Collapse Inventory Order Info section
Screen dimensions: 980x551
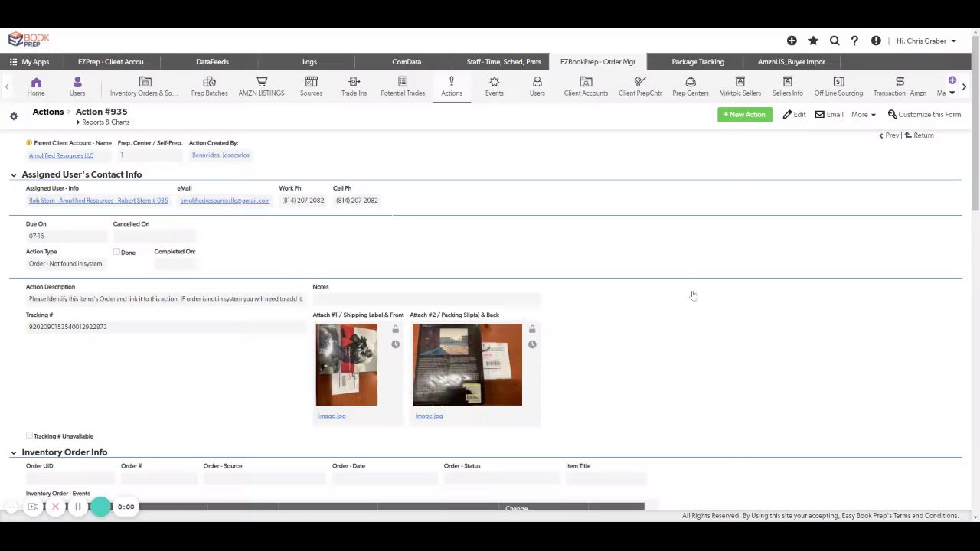tap(13, 452)
